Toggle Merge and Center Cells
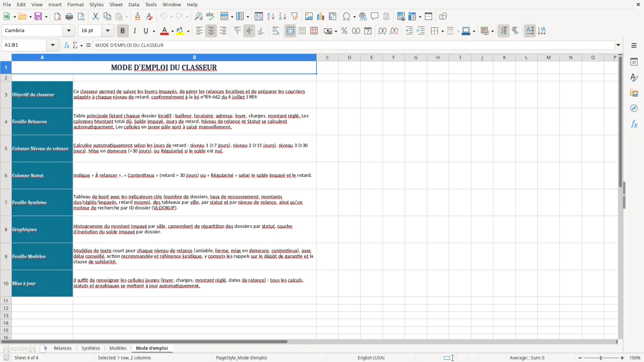The height and width of the screenshot is (362, 644). click(x=290, y=31)
